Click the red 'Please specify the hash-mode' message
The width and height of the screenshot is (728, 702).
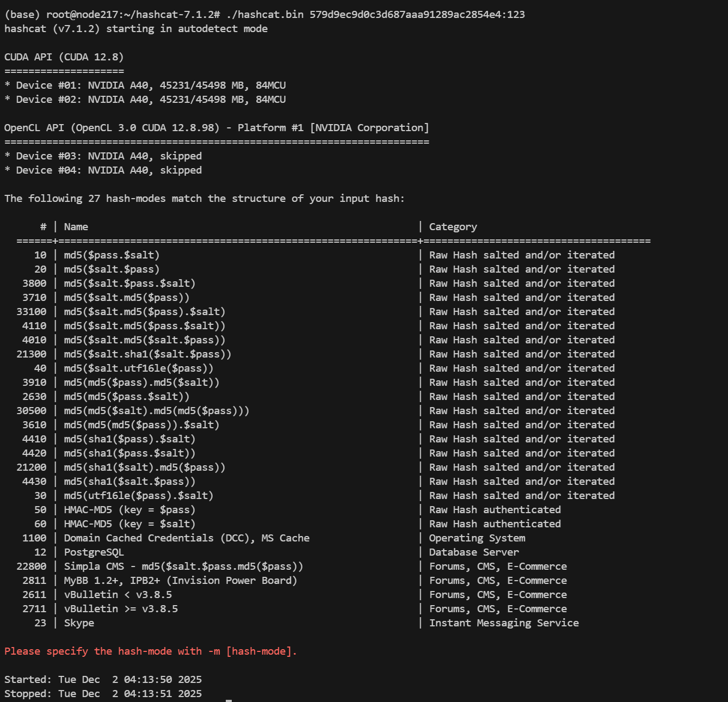(x=151, y=651)
